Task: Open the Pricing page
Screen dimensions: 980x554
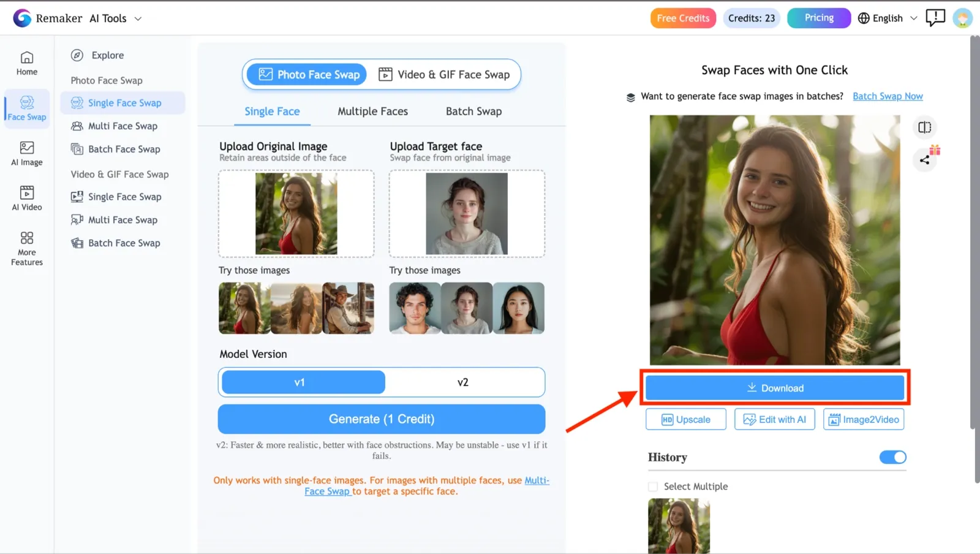Action: 819,18
